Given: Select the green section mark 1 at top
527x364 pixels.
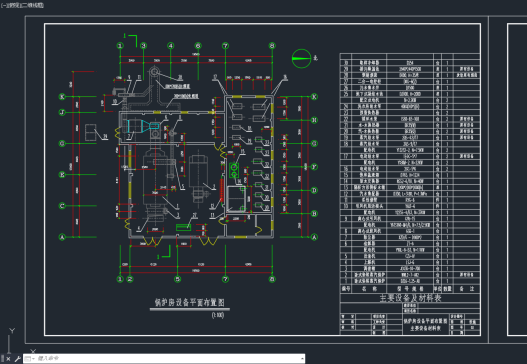Looking at the screenshot, I should pyautogui.click(x=130, y=40).
